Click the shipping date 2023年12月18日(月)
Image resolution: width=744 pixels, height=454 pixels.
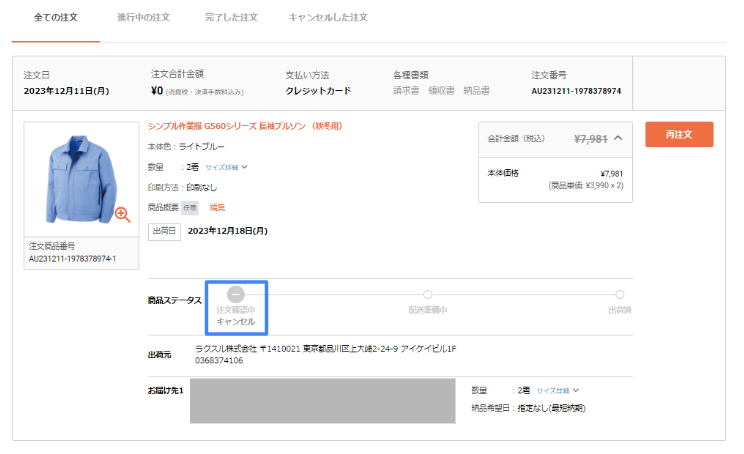click(228, 231)
